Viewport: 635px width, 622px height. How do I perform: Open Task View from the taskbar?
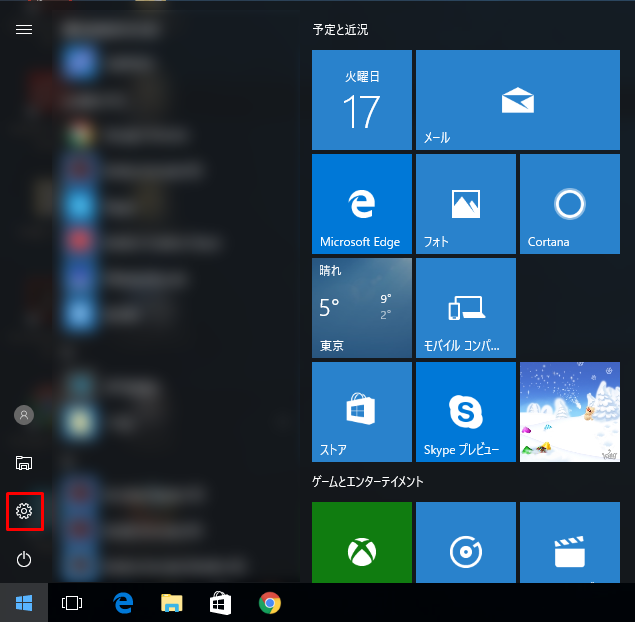pyautogui.click(x=72, y=603)
